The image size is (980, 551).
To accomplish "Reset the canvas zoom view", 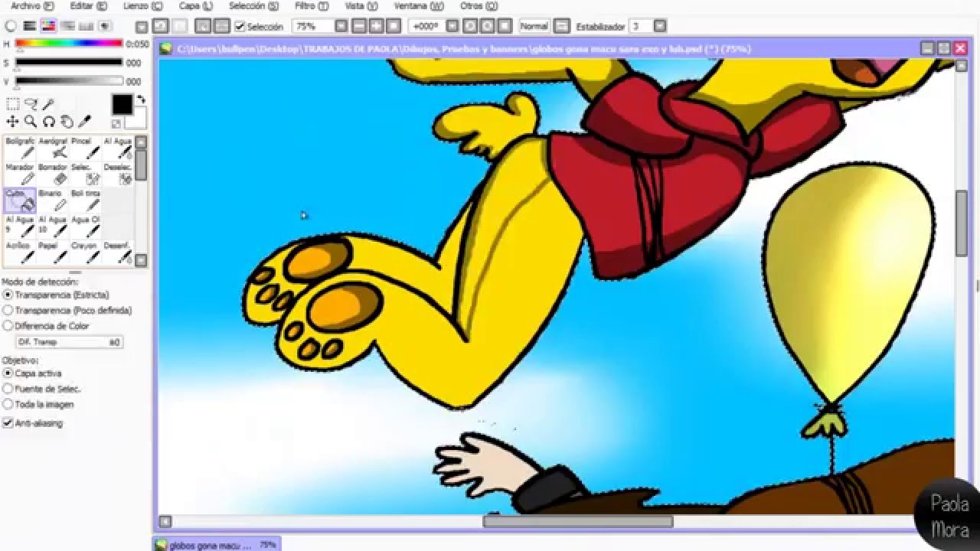I will tap(394, 26).
